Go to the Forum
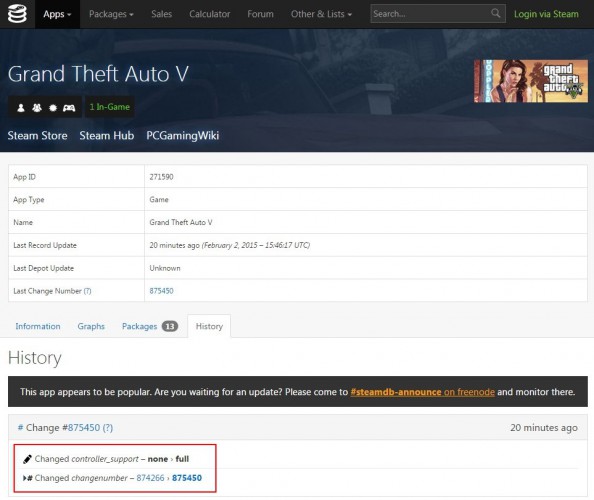The height and width of the screenshot is (500, 594). [260, 14]
